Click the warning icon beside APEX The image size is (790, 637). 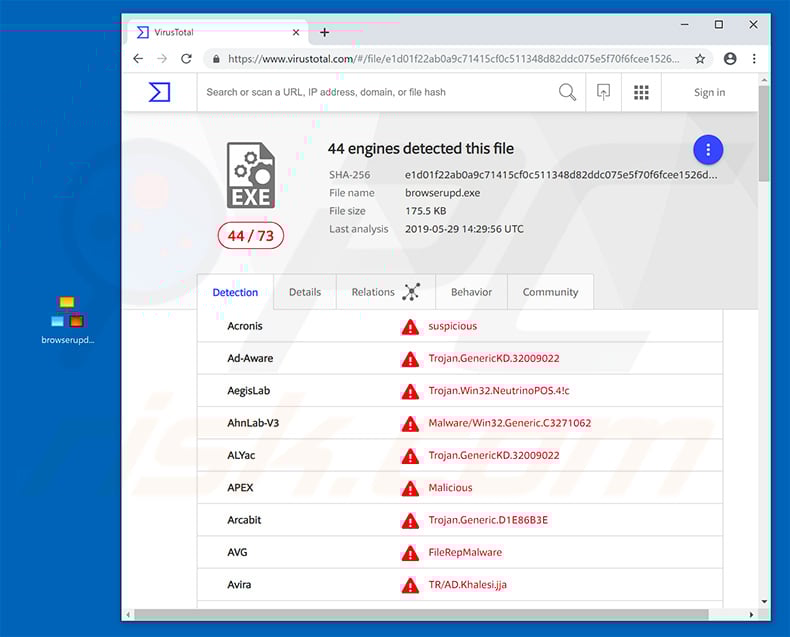coord(410,488)
